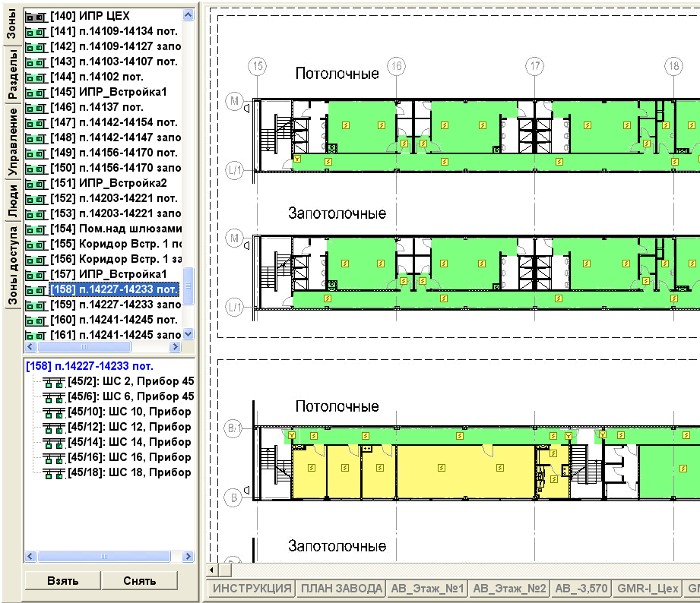
Task: Open the ПЛАН ЗАВОДА plan tab
Action: [340, 589]
